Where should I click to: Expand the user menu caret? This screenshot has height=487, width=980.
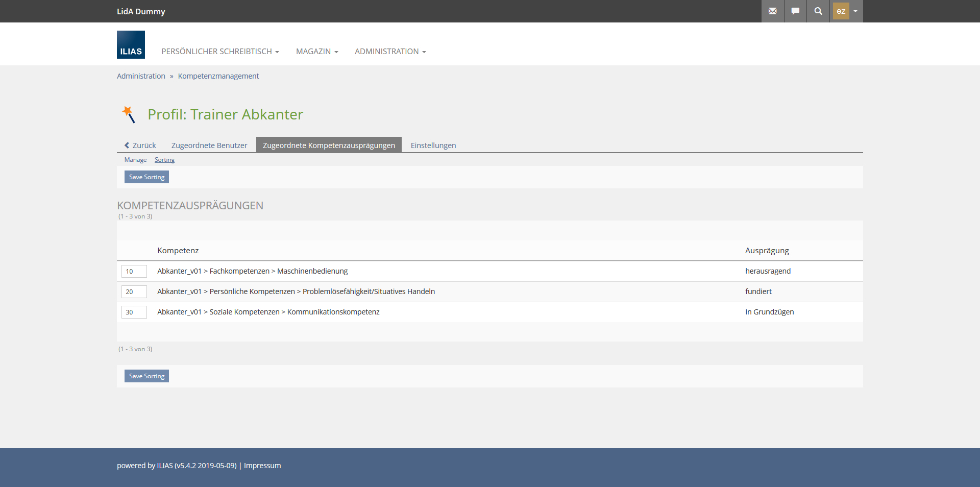tap(855, 11)
